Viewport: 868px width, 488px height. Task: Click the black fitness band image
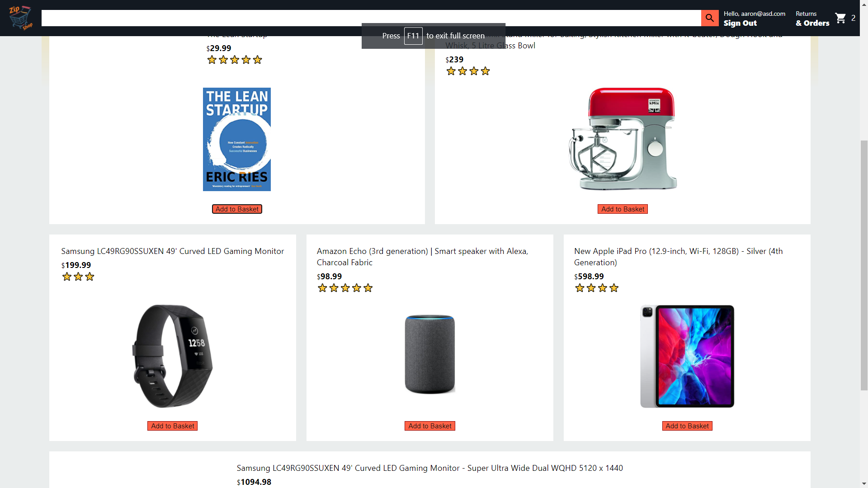172,356
